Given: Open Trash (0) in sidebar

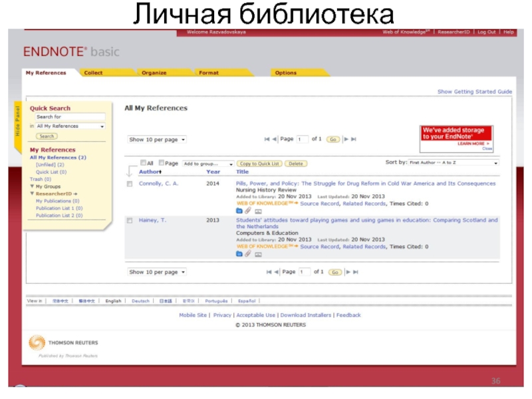Looking at the screenshot, I should coord(41,179).
